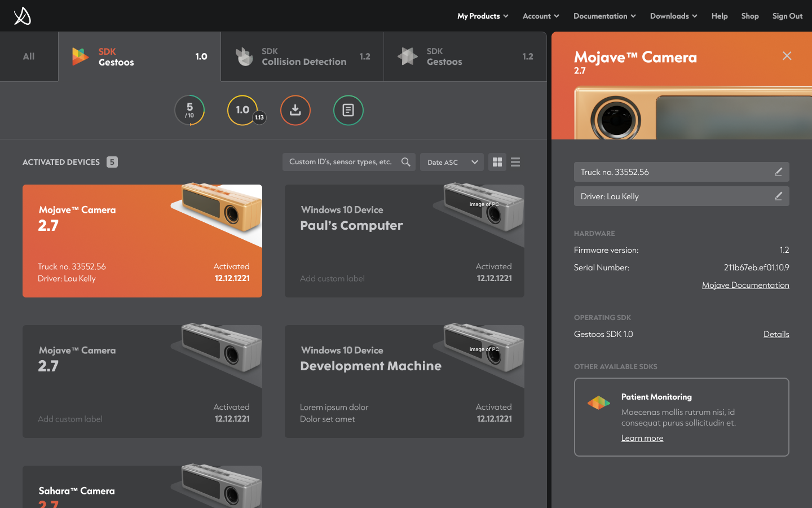Click the 1.13 update badge

(259, 117)
